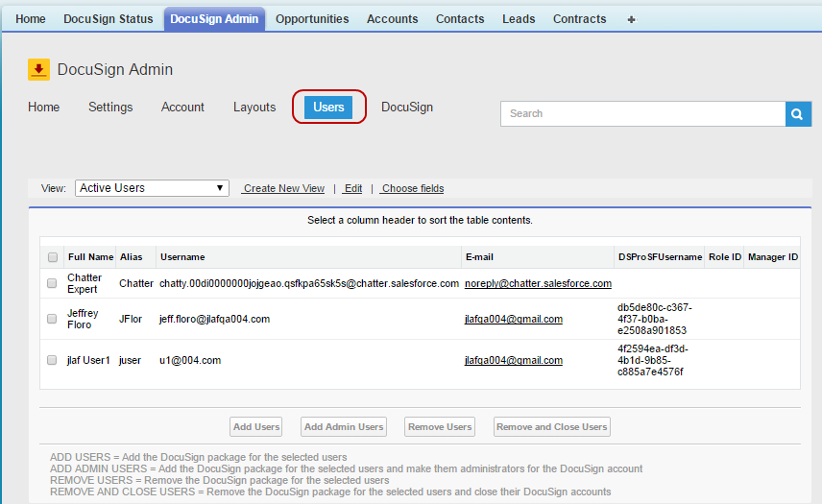This screenshot has width=822, height=504.
Task: Open the DocuSign Status tab
Action: [109, 19]
